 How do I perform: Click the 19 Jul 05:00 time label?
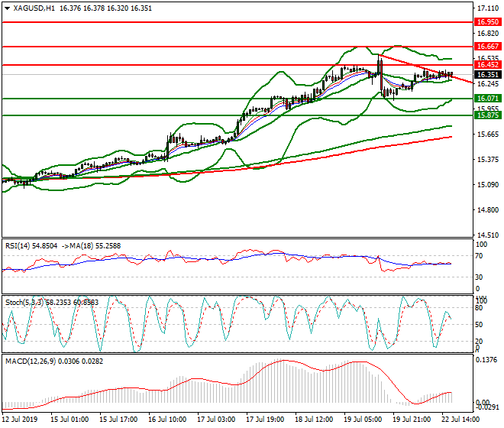pyautogui.click(x=363, y=420)
